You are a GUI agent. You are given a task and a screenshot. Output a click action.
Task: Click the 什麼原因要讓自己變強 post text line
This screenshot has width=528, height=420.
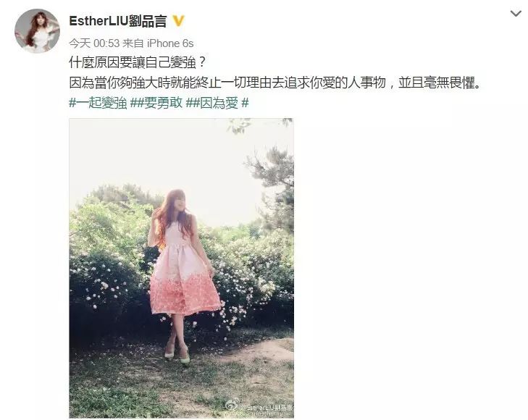click(x=138, y=62)
